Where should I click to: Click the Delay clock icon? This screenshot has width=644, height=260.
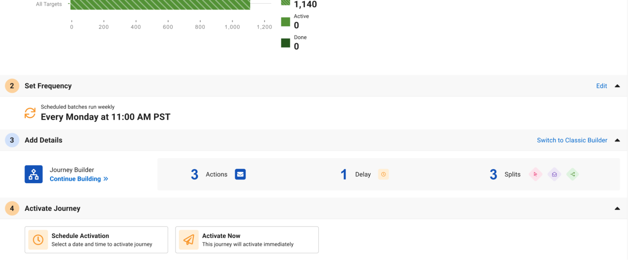coord(383,174)
